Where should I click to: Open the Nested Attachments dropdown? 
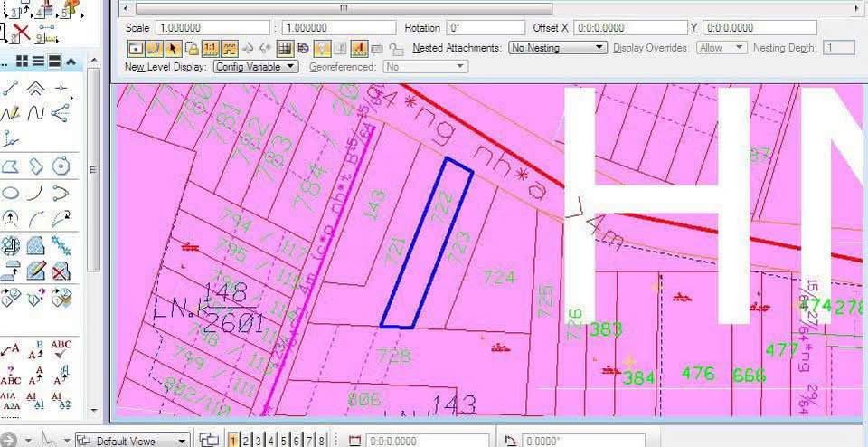(x=557, y=47)
